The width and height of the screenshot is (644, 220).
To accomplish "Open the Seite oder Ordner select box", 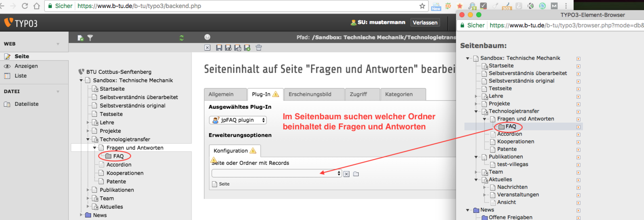I will (x=277, y=173).
